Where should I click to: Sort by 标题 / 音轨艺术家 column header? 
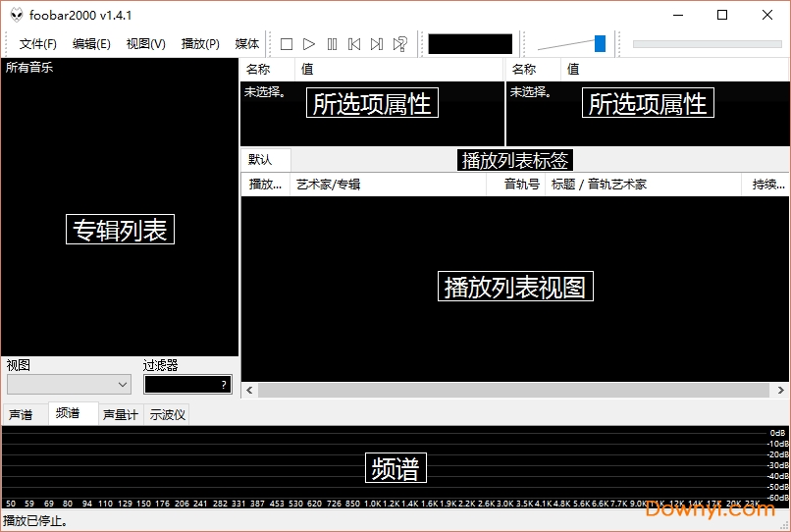click(643, 185)
